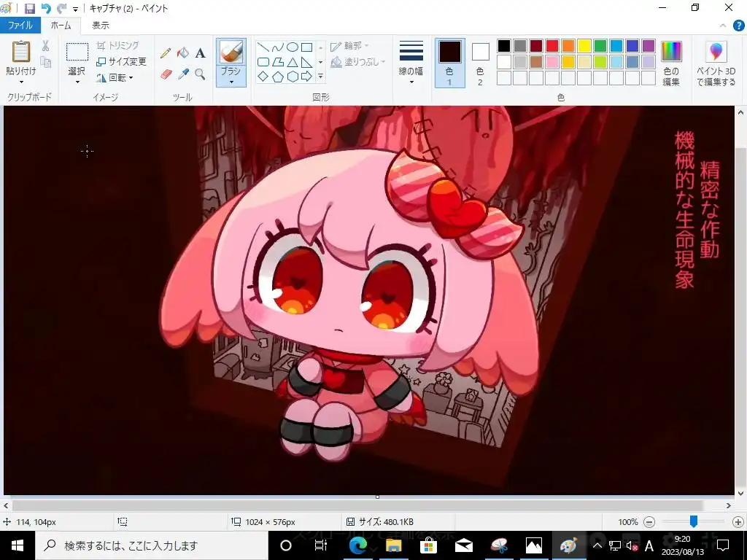
Task: Select the Oval shape
Action: (x=293, y=47)
